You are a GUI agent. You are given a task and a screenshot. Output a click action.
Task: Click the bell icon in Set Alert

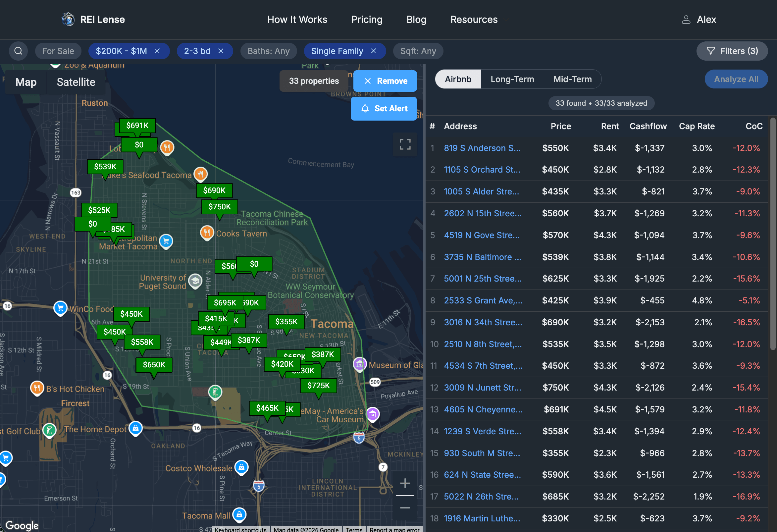[365, 108]
